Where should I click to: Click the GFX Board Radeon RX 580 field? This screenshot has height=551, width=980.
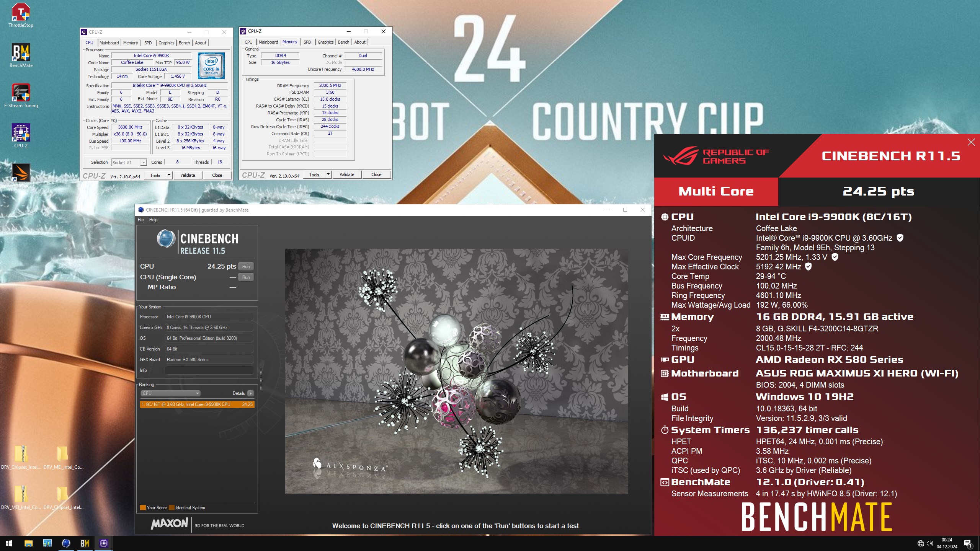click(x=209, y=360)
